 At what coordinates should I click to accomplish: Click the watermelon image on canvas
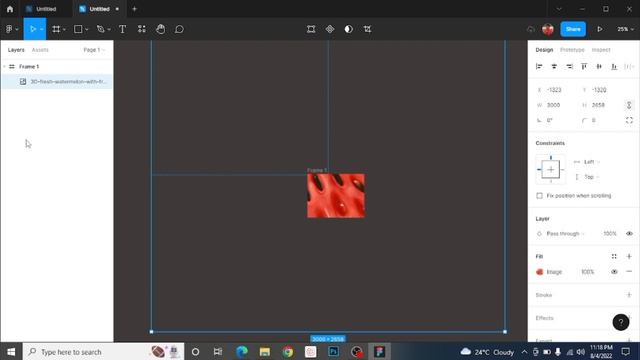336,196
